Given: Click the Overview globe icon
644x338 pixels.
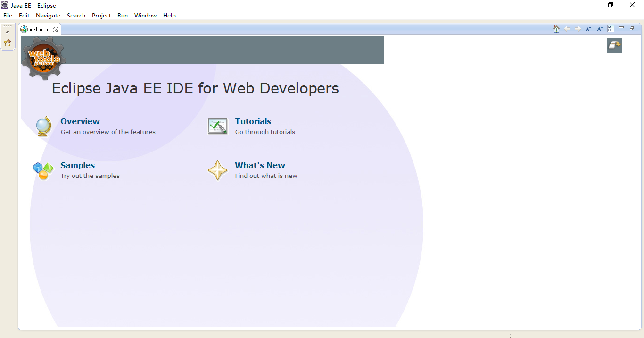Looking at the screenshot, I should tap(43, 127).
